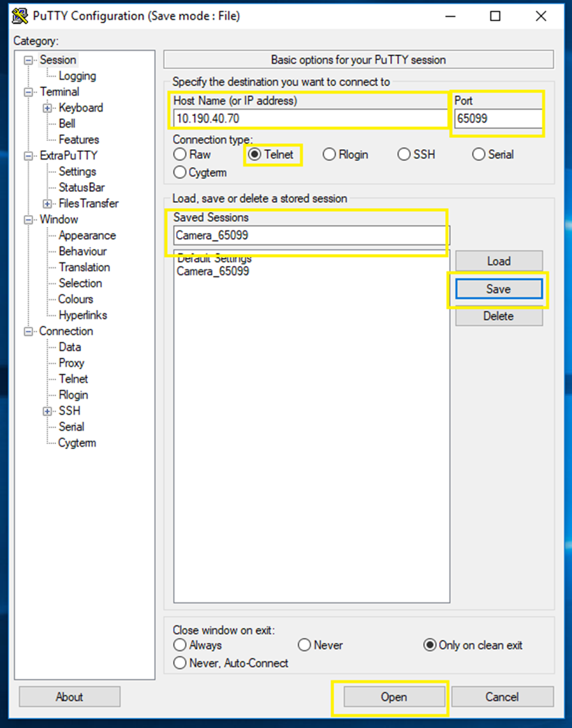Select the Colours configuration page

pyautogui.click(x=75, y=299)
